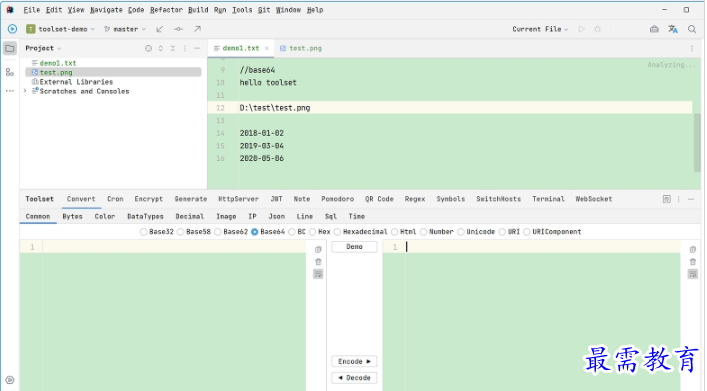Open the Project view selector dropdown
This screenshot has width=707, height=391.
[43, 48]
